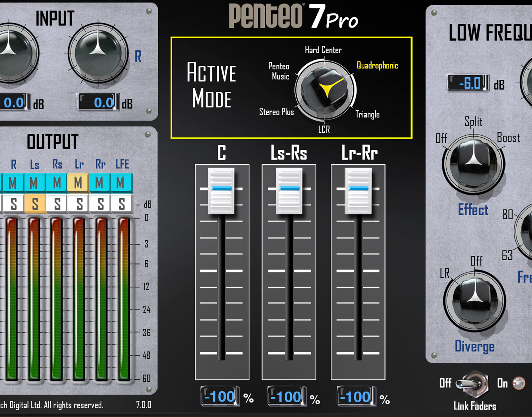532x417 pixels.
Task: Click the Lr output level meter
Action: pos(79,299)
